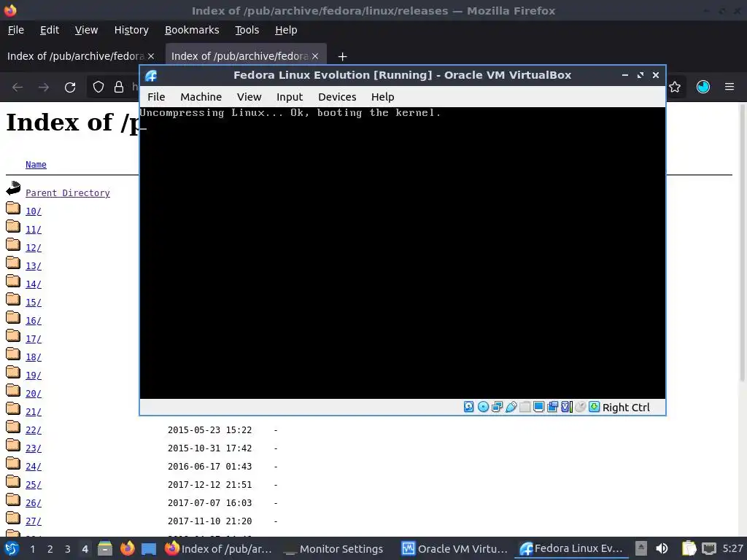Go forward in Firefox history
Image resolution: width=747 pixels, height=560 pixels.
44,87
